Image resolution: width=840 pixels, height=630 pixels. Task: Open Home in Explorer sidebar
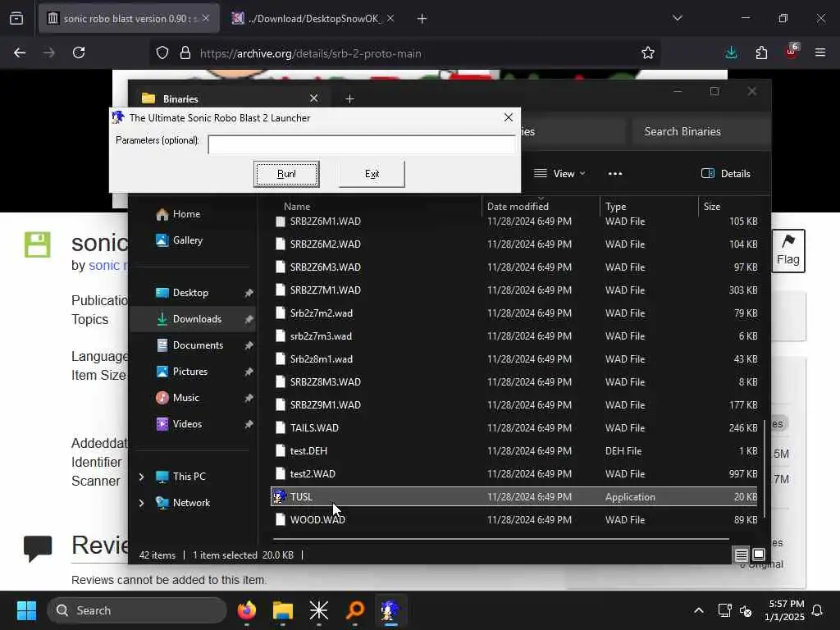pyautogui.click(x=186, y=214)
